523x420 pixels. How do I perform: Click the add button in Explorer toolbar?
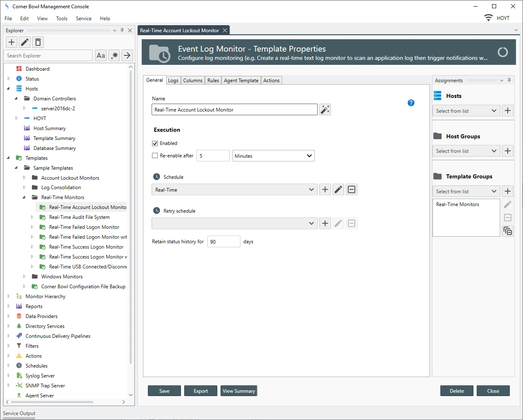[12, 42]
